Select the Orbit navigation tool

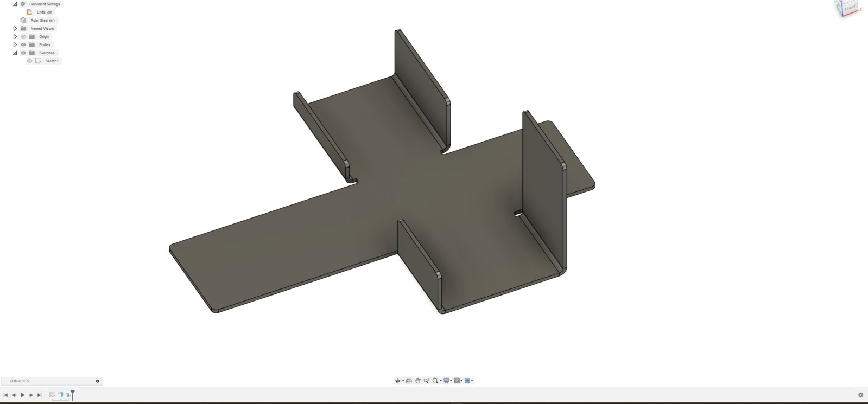397,381
